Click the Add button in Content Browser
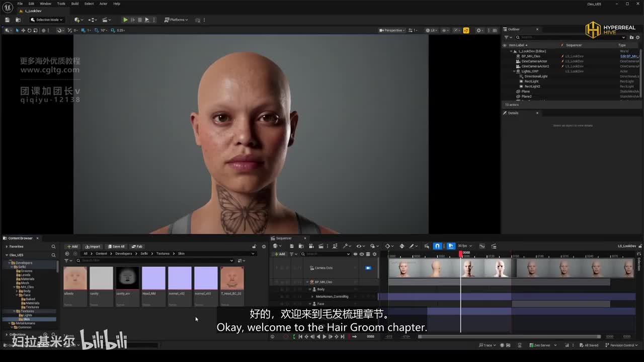Image resolution: width=644 pixels, height=362 pixels. pos(72,246)
